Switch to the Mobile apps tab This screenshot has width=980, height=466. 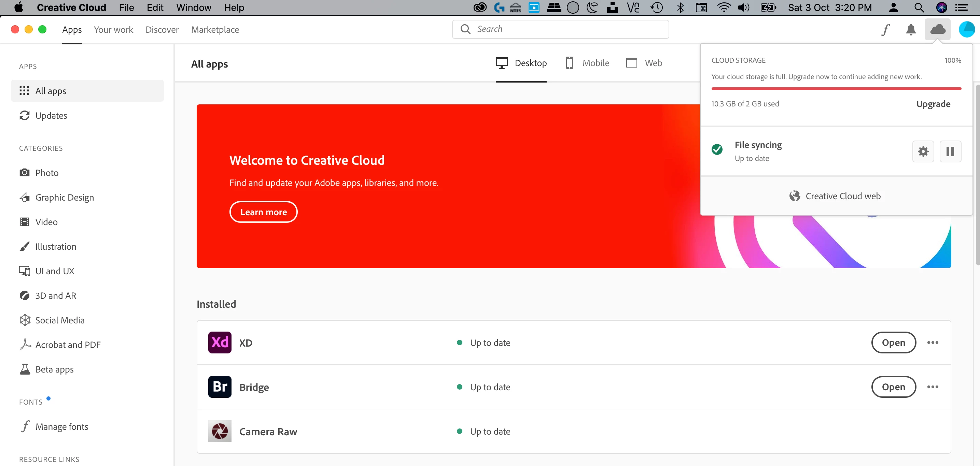588,63
